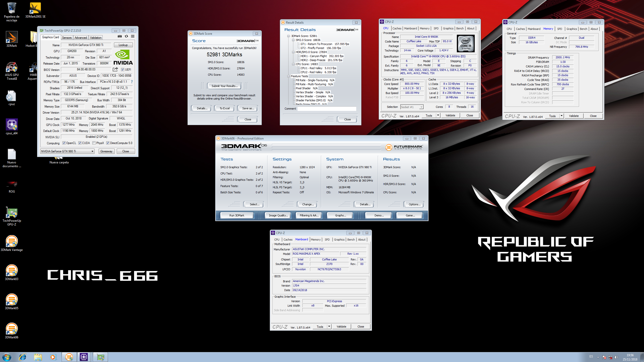Launch the TechPowerUp GPU-Z desktop shortcut
Viewport: 644px width, 362px height.
point(12,216)
